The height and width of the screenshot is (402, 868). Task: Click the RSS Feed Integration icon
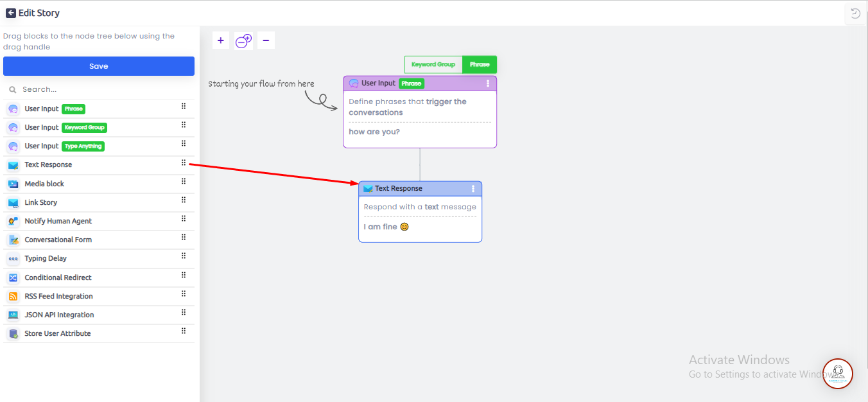[13, 296]
